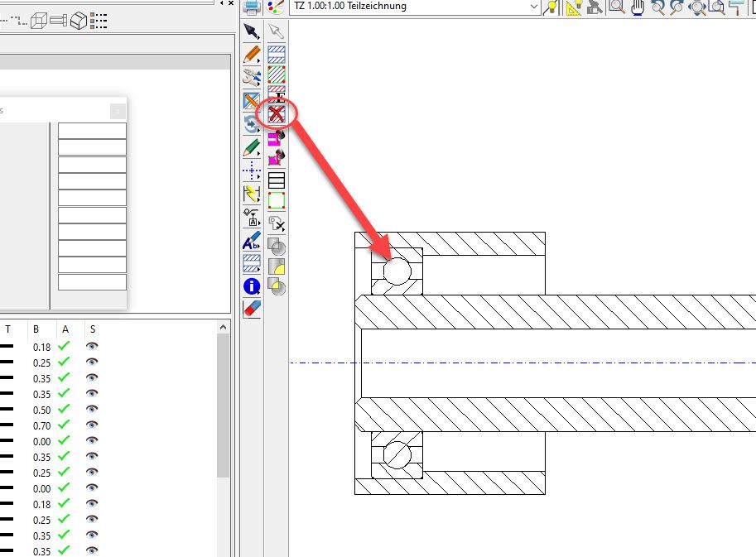The height and width of the screenshot is (557, 756).
Task: Hide the layer with width 0.70
Action: click(92, 425)
